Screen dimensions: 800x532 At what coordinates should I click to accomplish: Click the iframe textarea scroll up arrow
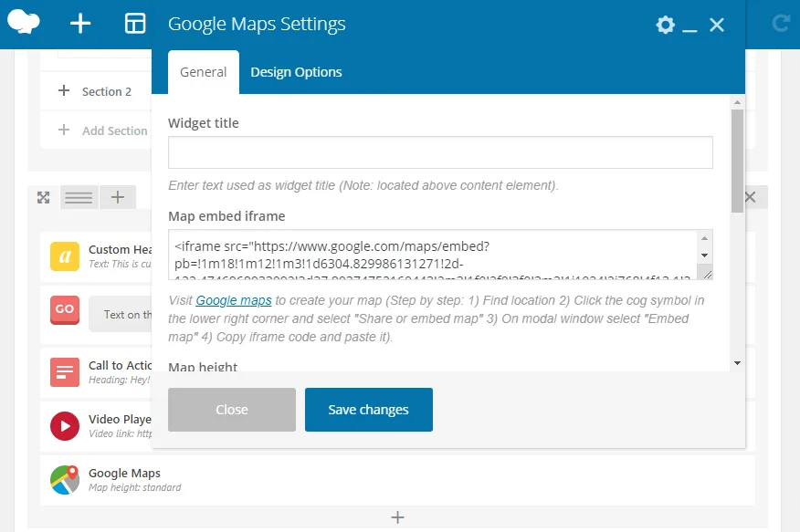click(x=705, y=238)
